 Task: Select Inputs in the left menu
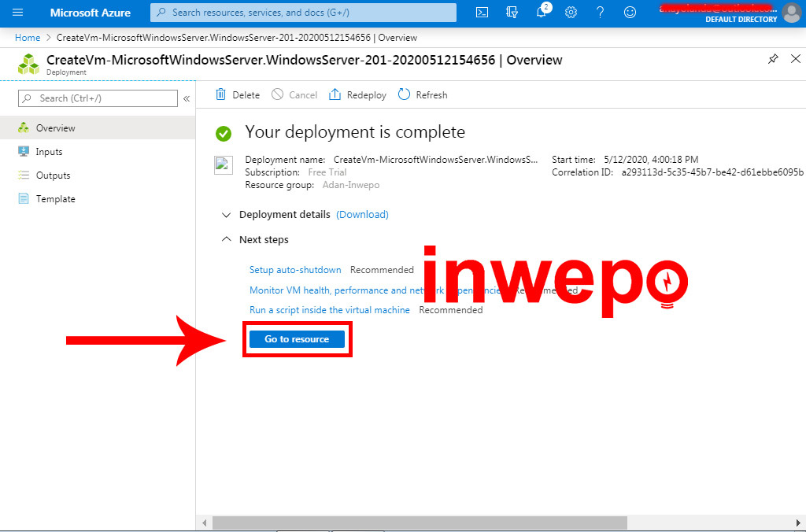point(49,152)
